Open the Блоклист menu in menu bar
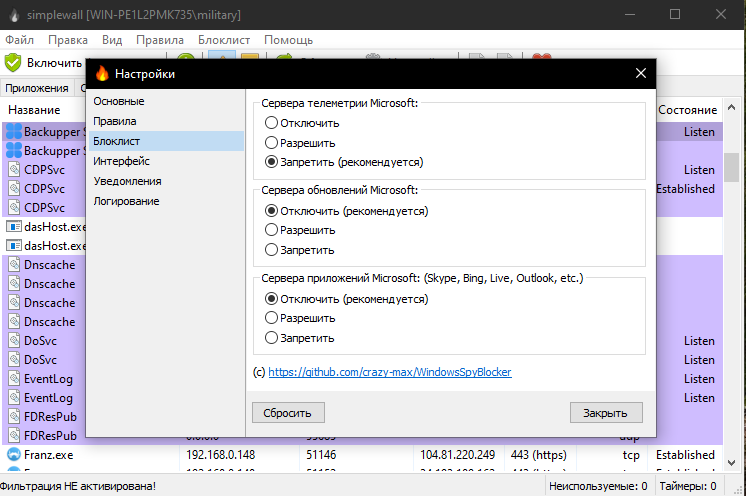Viewport: 746px width, 496px height. [x=224, y=40]
